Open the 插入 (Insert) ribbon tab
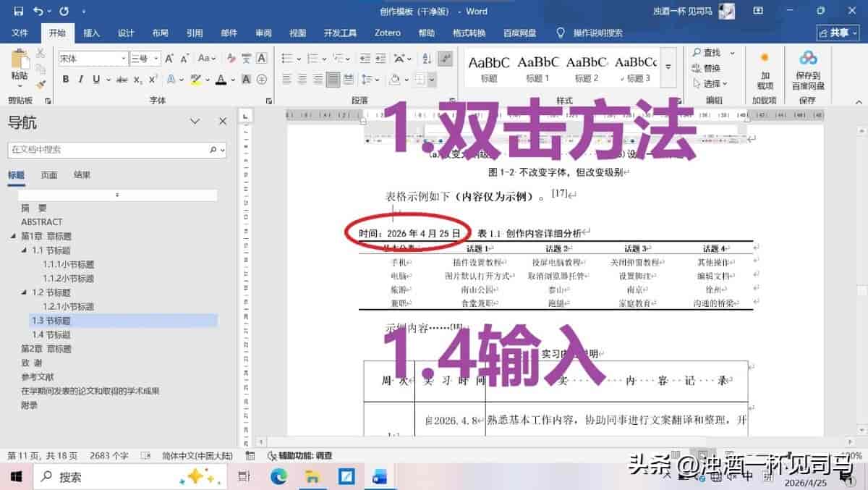868x490 pixels. [x=92, y=33]
